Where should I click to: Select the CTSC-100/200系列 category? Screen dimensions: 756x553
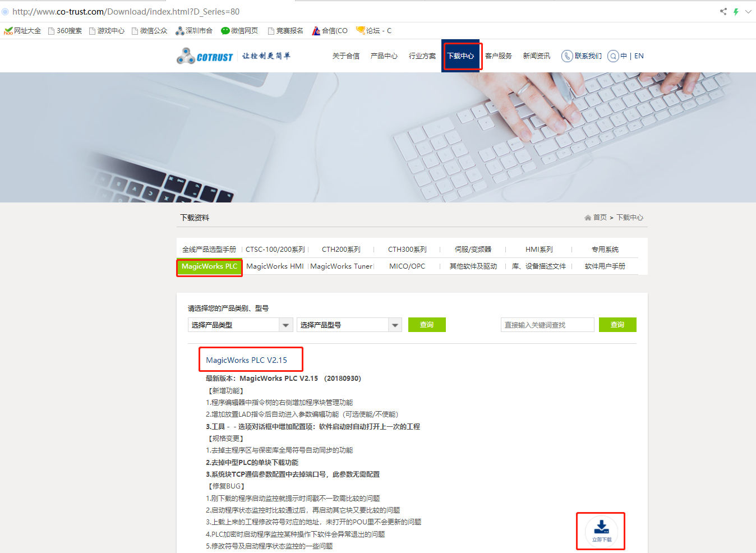coord(275,250)
